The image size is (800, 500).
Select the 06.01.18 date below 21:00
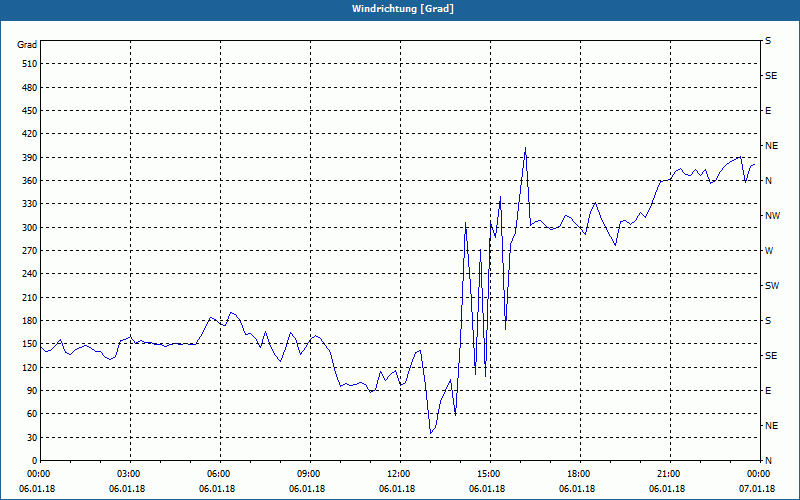[667, 489]
